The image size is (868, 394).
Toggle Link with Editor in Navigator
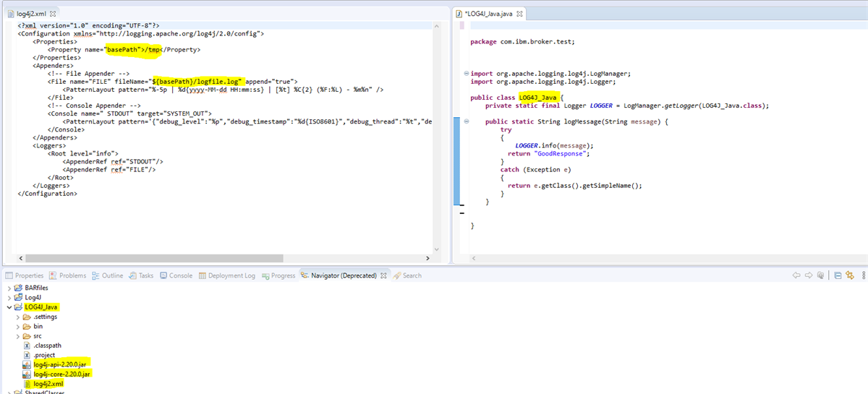(x=849, y=275)
